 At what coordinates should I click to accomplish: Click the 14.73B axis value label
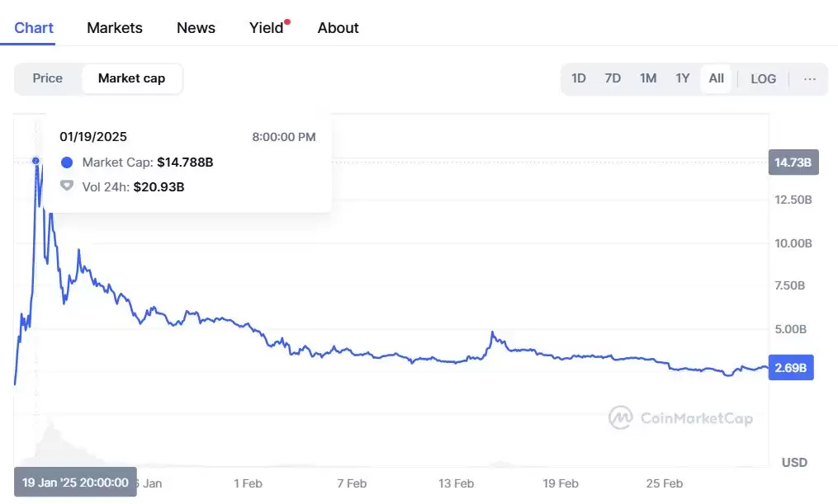[x=791, y=163]
